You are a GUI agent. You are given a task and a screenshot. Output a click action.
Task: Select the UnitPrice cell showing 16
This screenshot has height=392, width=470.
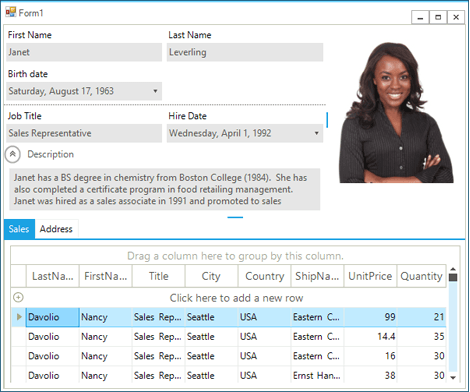click(x=370, y=356)
